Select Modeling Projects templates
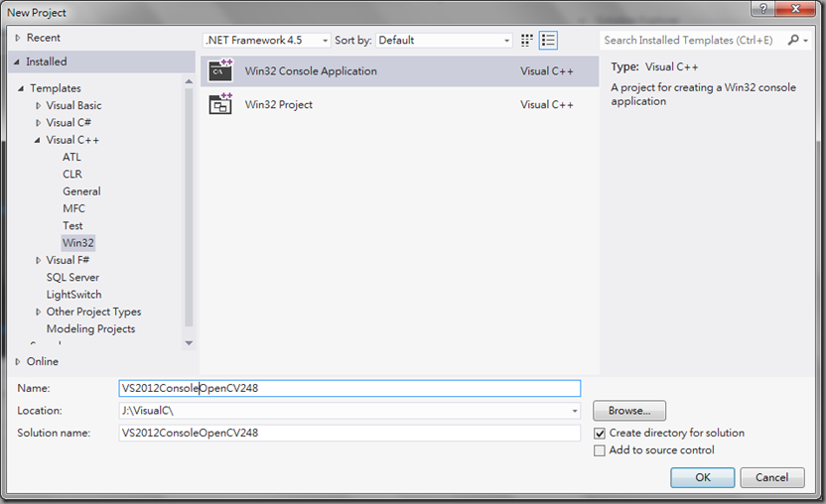Viewport: 826px width, 504px height. point(90,329)
